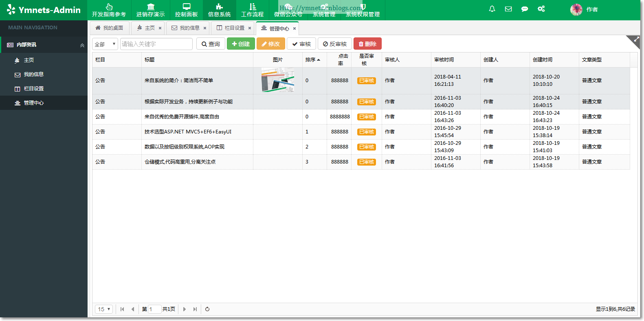The image size is (644, 321).
Task: Click the keyword search input field
Action: pos(156,44)
